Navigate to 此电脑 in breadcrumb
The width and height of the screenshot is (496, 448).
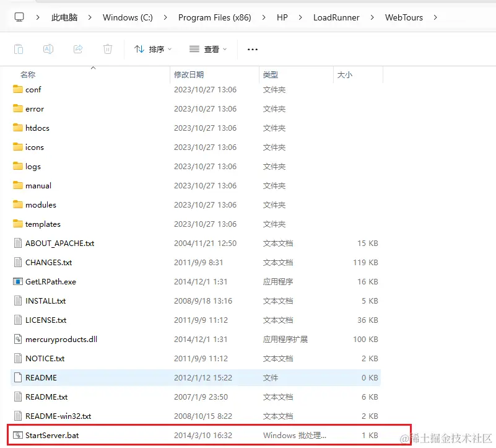[x=64, y=17]
